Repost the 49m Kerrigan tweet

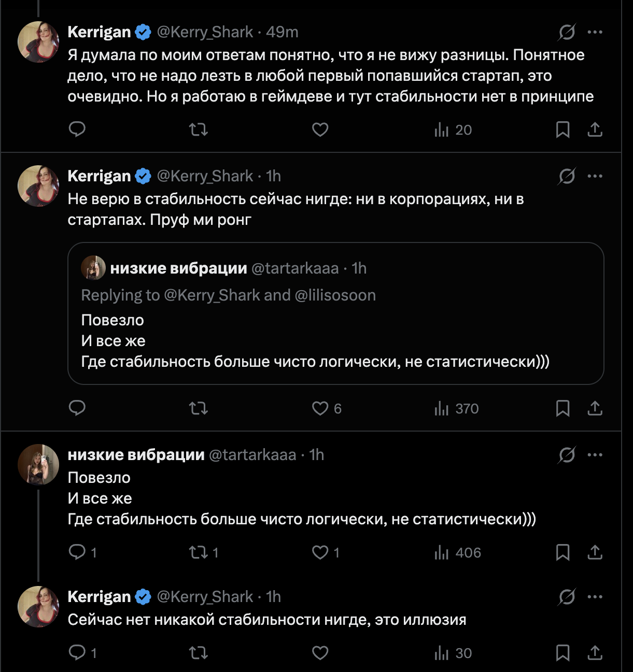(x=198, y=130)
